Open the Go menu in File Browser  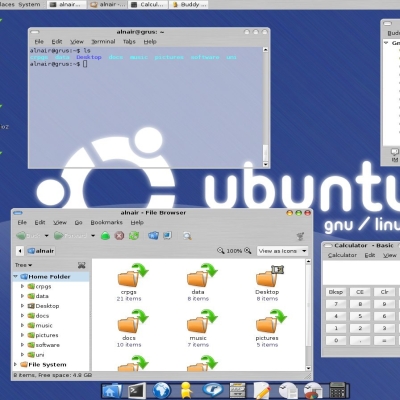(x=78, y=222)
